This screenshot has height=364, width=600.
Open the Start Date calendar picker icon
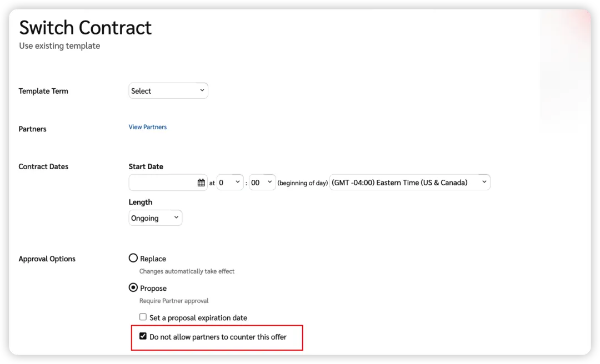(x=201, y=183)
